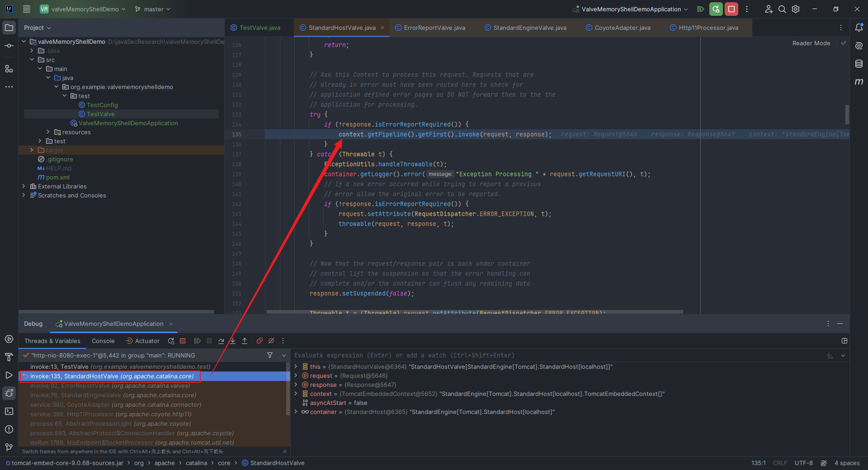Screen dimensions: 868x470
Task: Open Project view dropdown
Action: [37, 28]
